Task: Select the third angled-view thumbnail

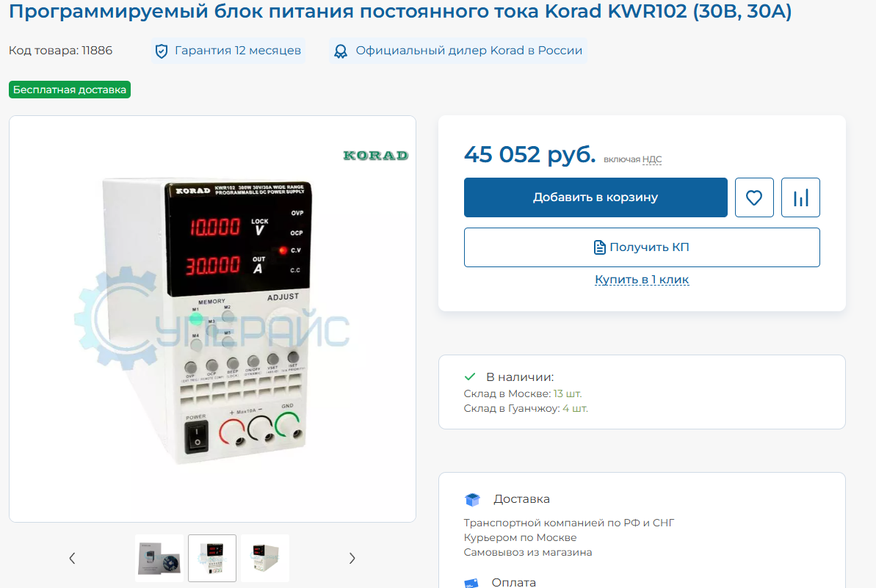Action: pos(265,558)
